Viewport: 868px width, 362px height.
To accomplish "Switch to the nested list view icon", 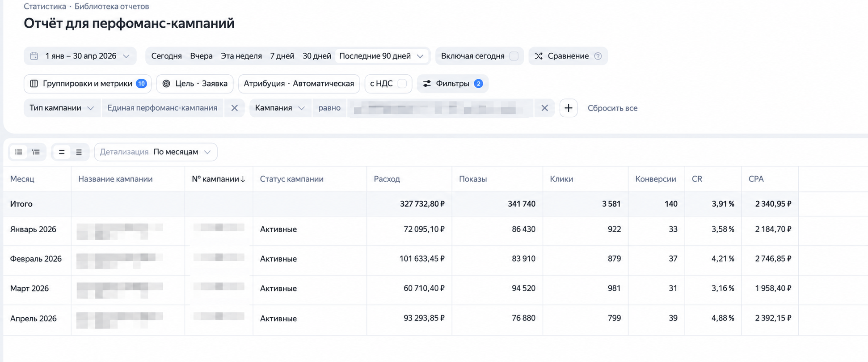I will point(36,152).
